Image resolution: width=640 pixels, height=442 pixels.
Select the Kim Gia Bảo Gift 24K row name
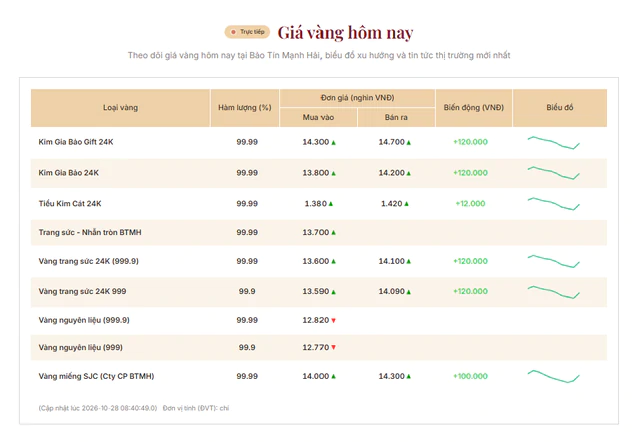(x=76, y=142)
